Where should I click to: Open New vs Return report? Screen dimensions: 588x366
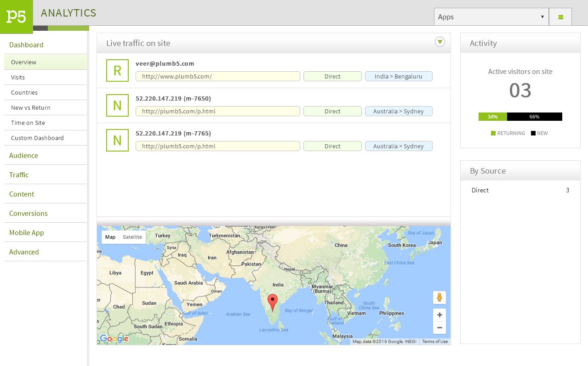click(x=46, y=107)
